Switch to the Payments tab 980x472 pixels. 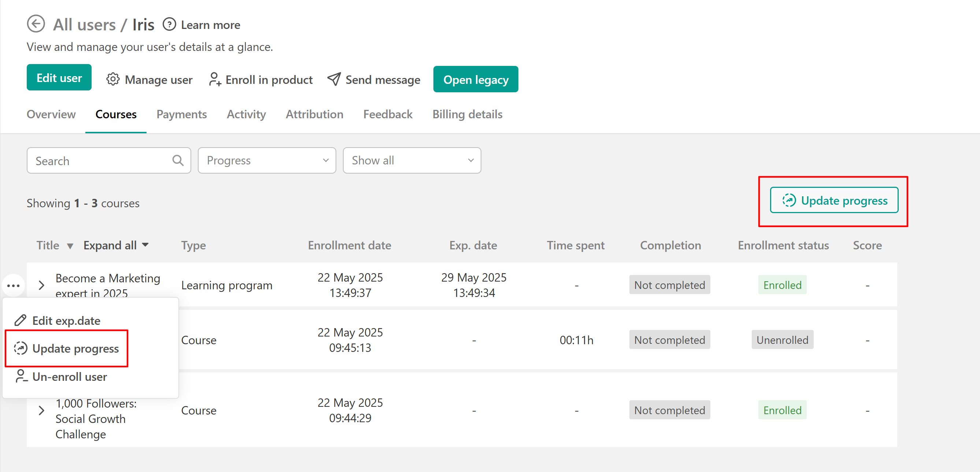(x=181, y=114)
